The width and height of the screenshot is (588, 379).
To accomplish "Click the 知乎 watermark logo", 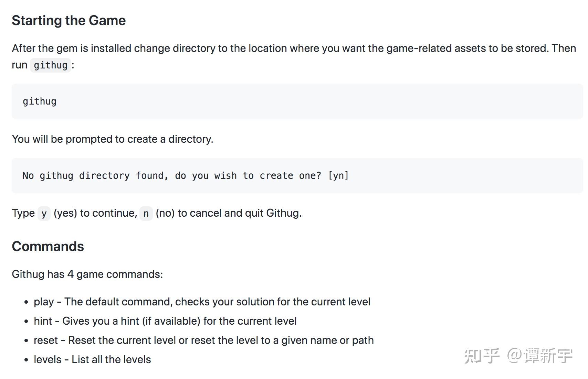I will [482, 356].
